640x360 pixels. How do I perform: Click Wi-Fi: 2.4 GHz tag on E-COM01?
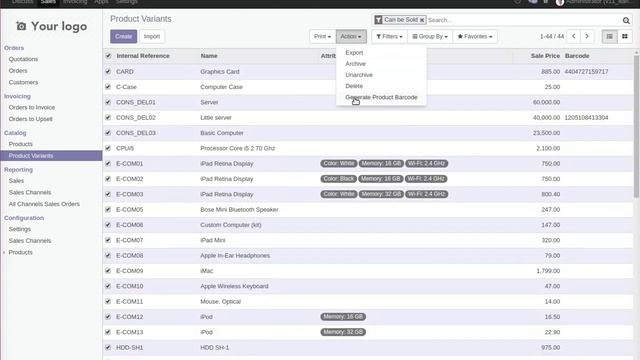tap(426, 164)
